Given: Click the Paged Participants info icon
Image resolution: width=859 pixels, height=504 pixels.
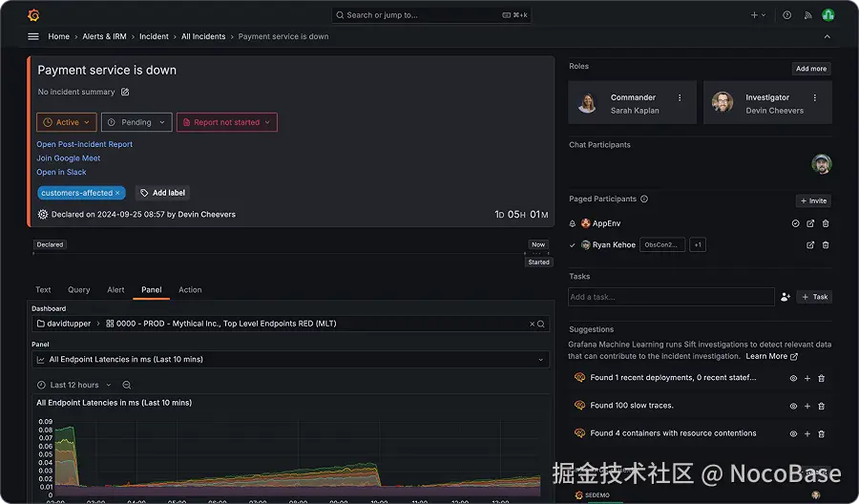Looking at the screenshot, I should click(x=644, y=199).
